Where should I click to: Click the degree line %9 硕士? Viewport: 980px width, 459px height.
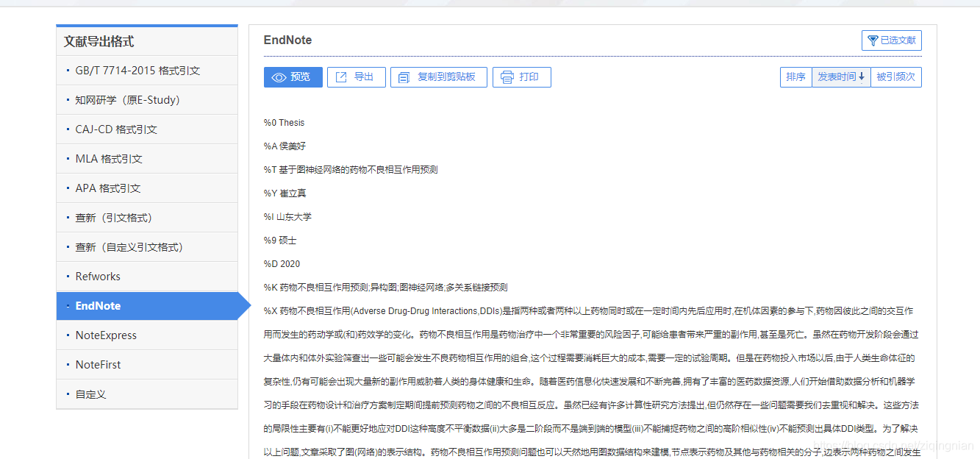tap(280, 241)
